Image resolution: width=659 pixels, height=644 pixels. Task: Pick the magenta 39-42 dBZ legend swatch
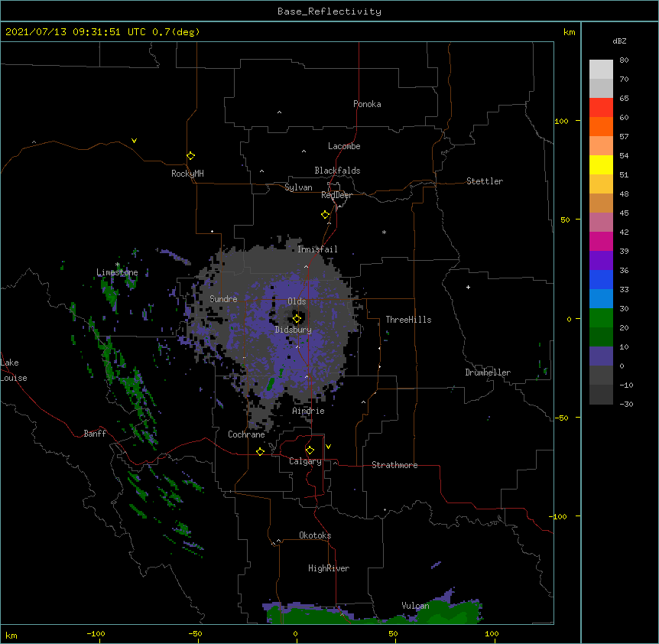(601, 241)
